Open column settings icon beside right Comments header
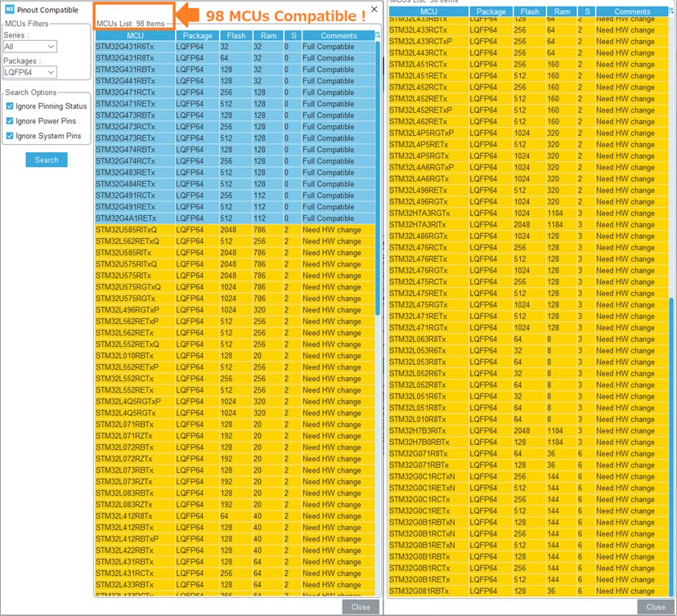Image resolution: width=677 pixels, height=616 pixels. tap(671, 11)
